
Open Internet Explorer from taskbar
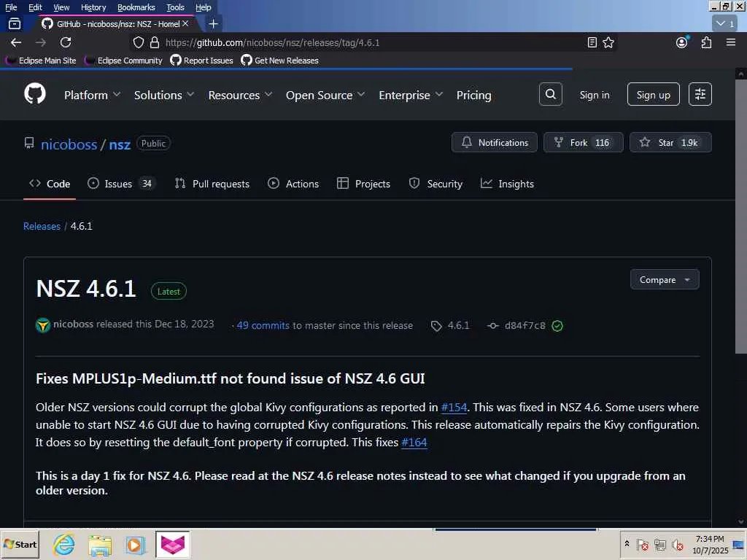(64, 544)
